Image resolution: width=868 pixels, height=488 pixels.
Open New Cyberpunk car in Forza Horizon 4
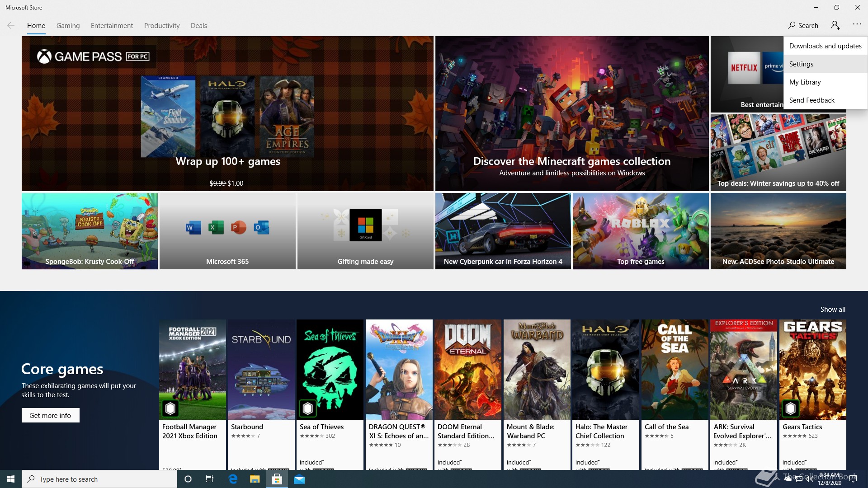503,231
